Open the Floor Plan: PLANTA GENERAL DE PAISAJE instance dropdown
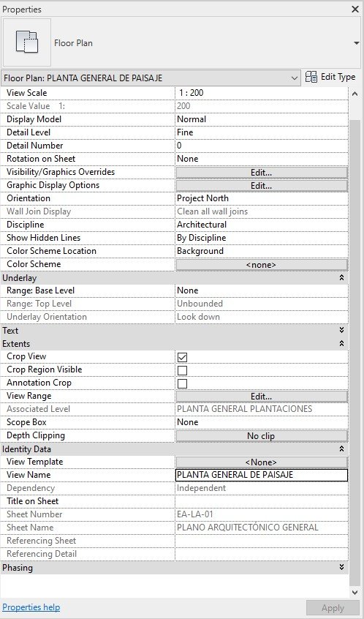This screenshot has width=364, height=619. click(151, 78)
